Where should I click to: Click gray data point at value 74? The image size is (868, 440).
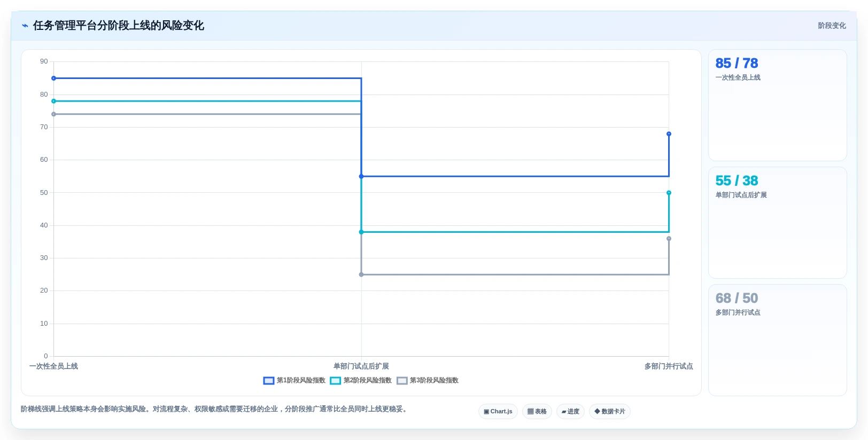[x=53, y=114]
